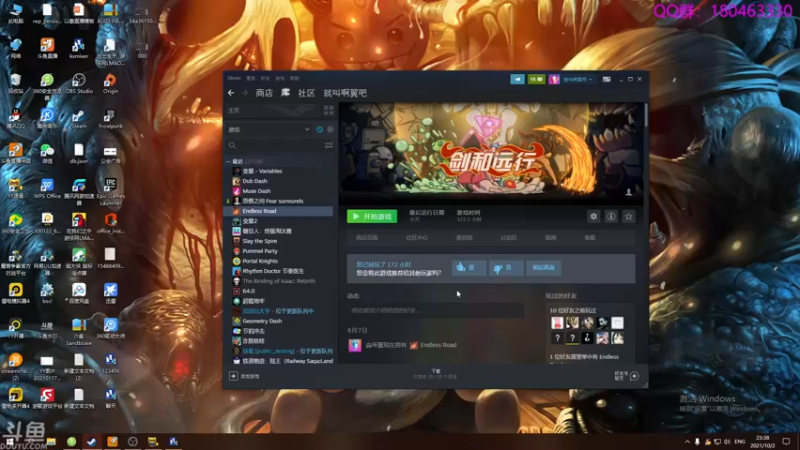Open the downloads status at bottom center
The image size is (800, 450).
[x=435, y=374]
